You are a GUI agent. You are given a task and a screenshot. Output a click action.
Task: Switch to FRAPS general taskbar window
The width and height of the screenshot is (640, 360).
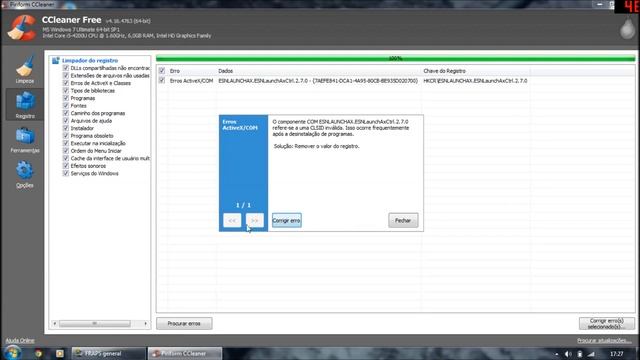click(108, 353)
